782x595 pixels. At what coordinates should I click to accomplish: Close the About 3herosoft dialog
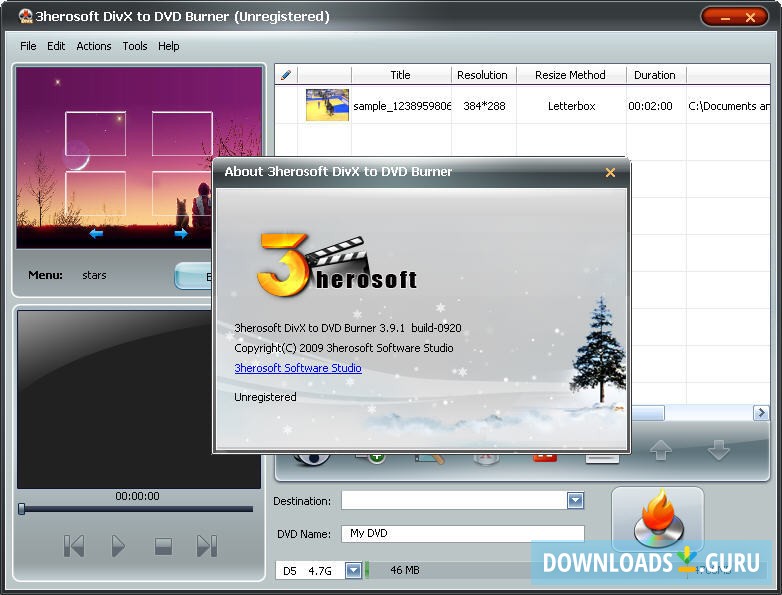point(610,173)
